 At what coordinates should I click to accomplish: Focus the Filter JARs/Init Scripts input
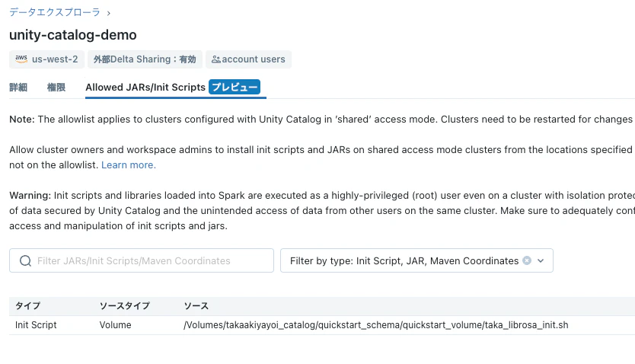click(x=142, y=260)
